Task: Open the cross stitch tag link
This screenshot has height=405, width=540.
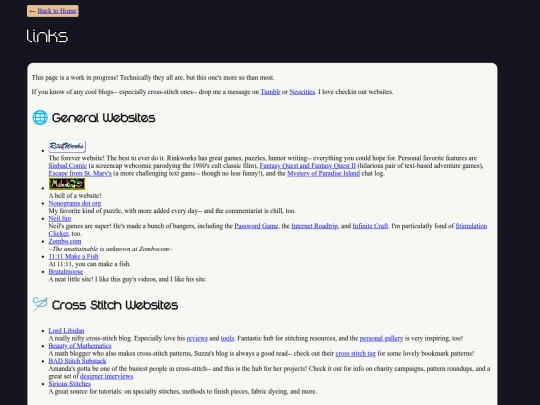Action: coord(355,353)
